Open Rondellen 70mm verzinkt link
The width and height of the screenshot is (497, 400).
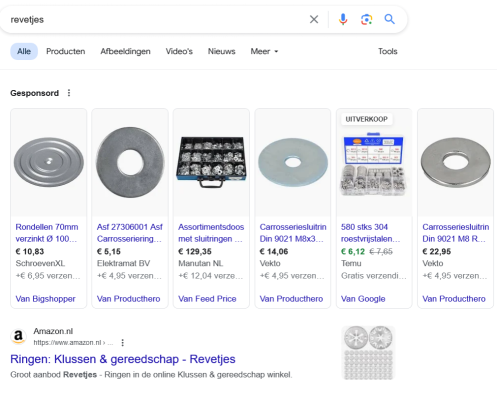[47, 233]
